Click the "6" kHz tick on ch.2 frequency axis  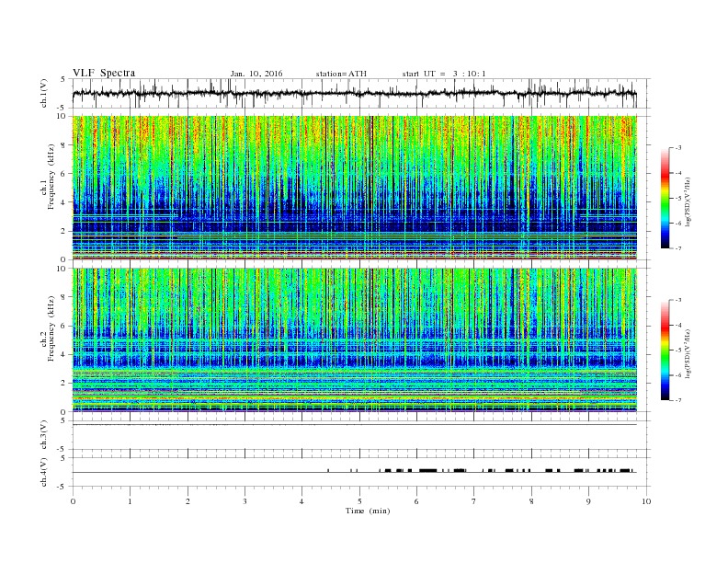64,326
